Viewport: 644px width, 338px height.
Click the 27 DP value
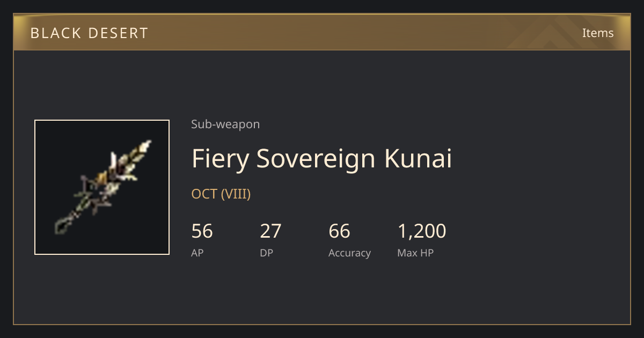pyautogui.click(x=270, y=231)
